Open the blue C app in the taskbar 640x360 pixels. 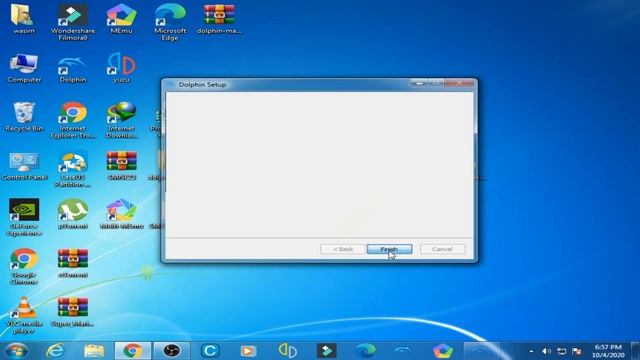point(210,351)
